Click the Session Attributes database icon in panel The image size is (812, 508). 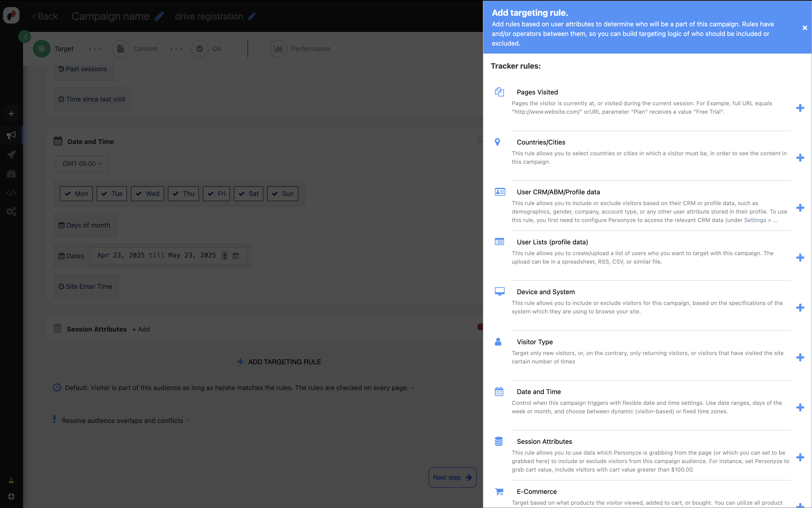[499, 441]
